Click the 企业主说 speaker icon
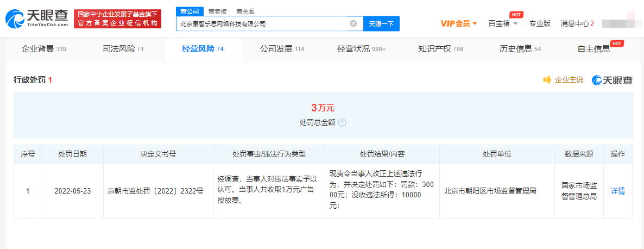The width and height of the screenshot is (644, 249). click(x=547, y=80)
